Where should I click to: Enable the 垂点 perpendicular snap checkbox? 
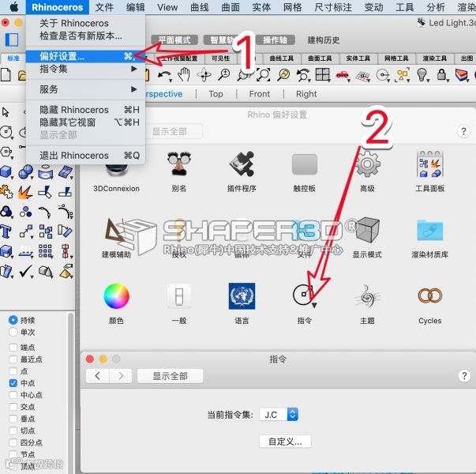13,419
